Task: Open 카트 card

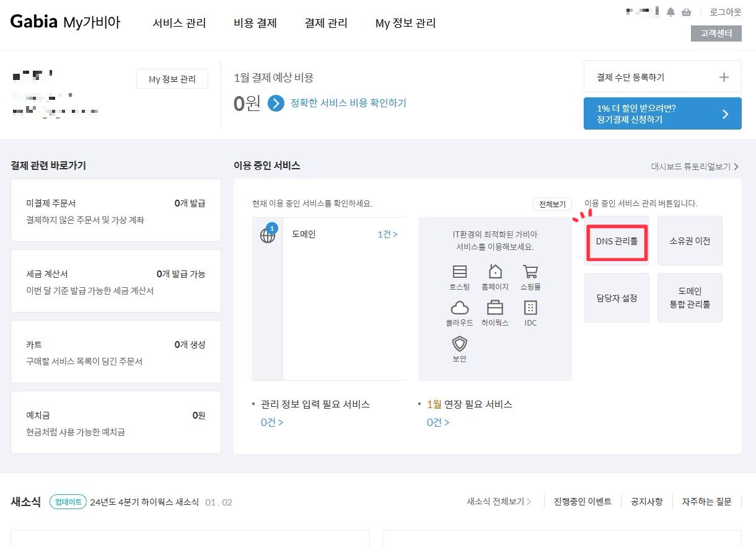Action: tap(116, 352)
